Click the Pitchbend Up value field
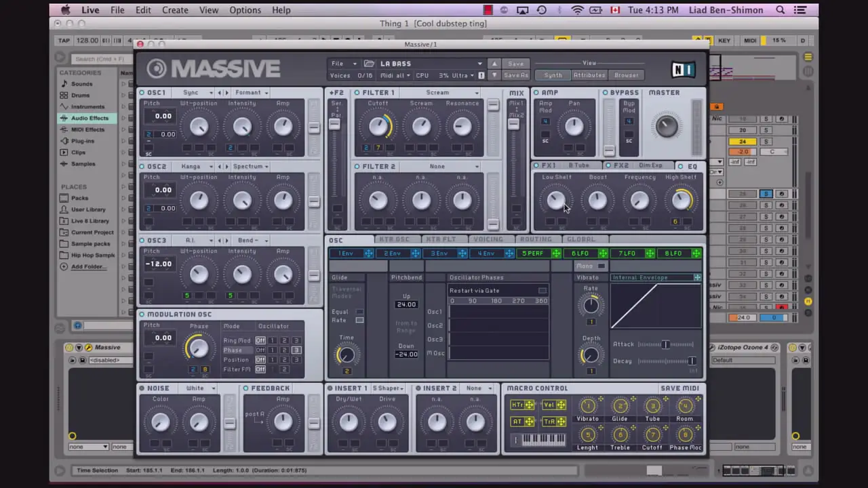Viewport: 868px width, 488px height. 406,305
